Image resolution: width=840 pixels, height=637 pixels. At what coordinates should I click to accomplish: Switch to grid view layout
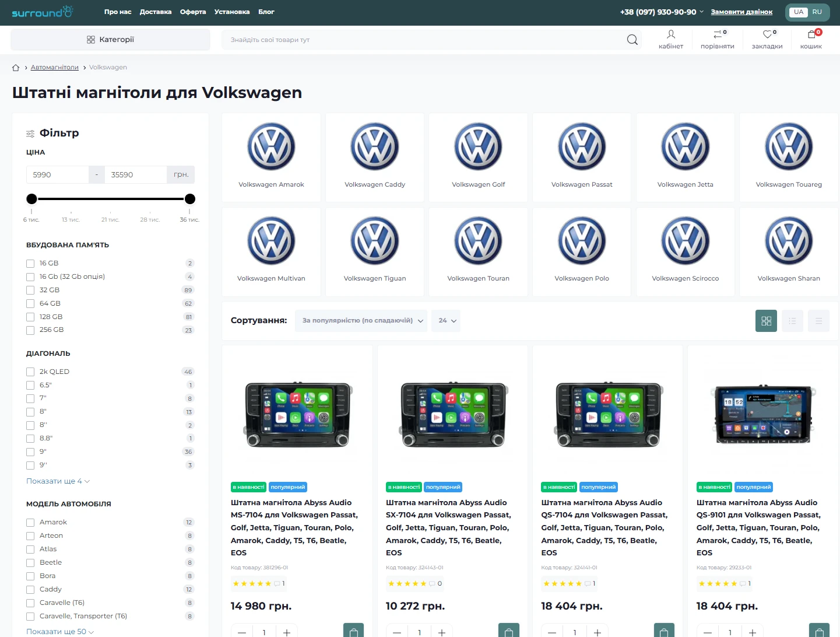pos(766,321)
